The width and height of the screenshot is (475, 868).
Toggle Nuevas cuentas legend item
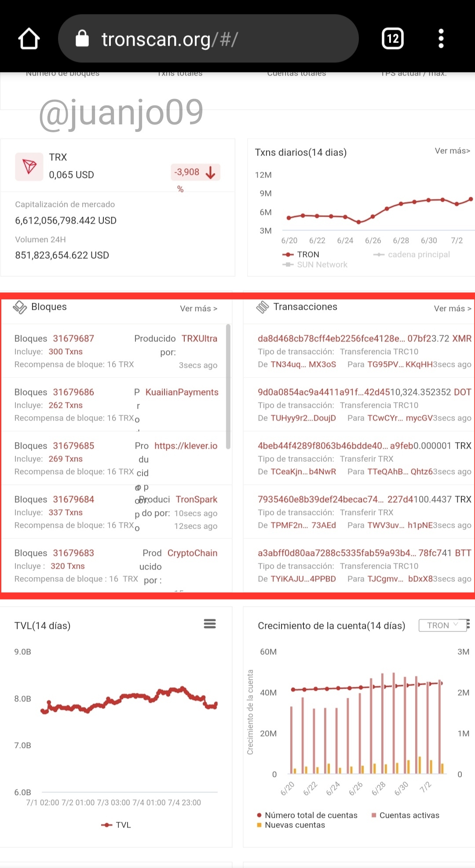[291, 825]
